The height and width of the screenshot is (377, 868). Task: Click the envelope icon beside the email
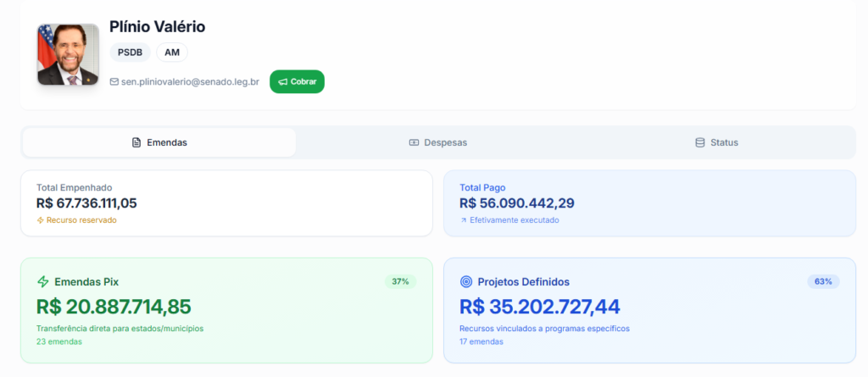click(114, 82)
